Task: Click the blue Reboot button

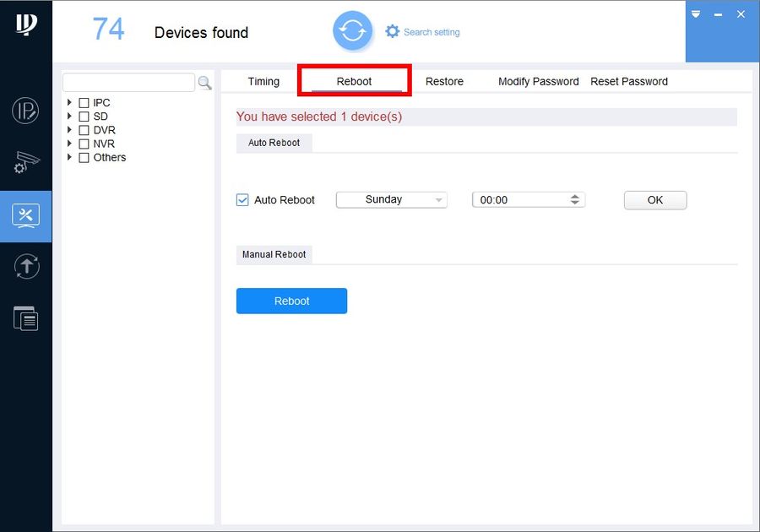Action: click(292, 301)
